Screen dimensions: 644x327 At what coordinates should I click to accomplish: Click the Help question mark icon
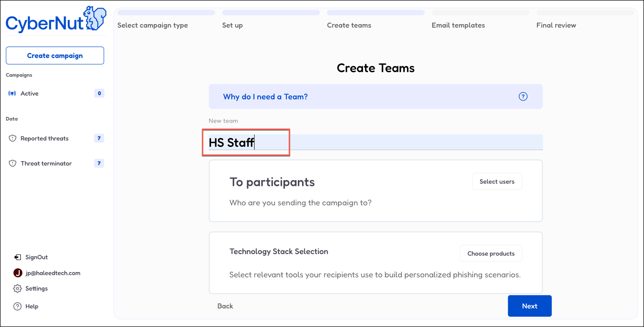17,306
